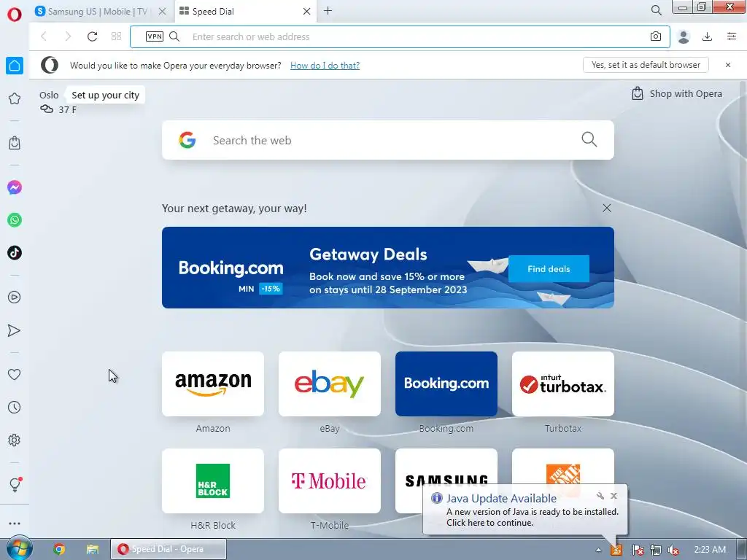
Task: Dismiss the default browser prompt
Action: click(x=728, y=65)
